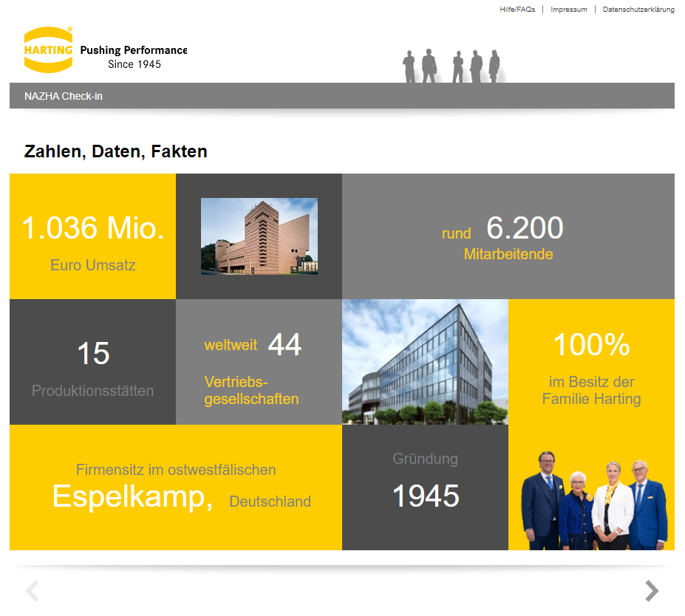Click 'Firmensitz im ostwestfälischen' text
The image size is (685, 616).
pyautogui.click(x=176, y=470)
